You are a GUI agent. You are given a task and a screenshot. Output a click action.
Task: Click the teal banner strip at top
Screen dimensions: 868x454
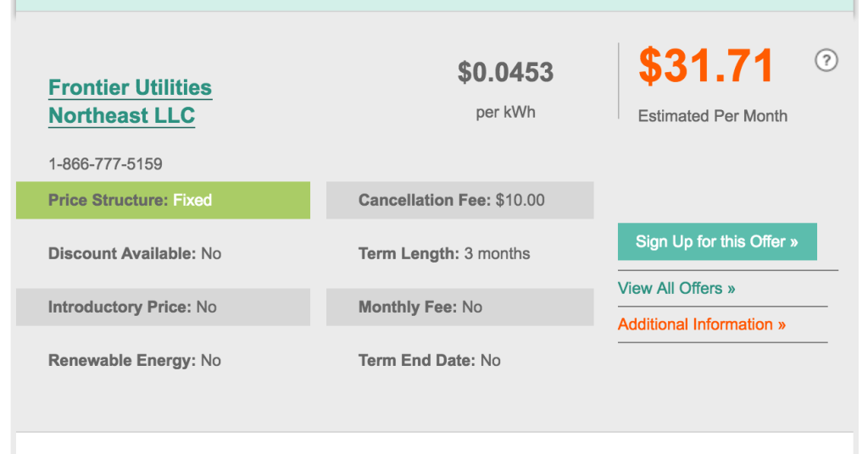[435, 5]
